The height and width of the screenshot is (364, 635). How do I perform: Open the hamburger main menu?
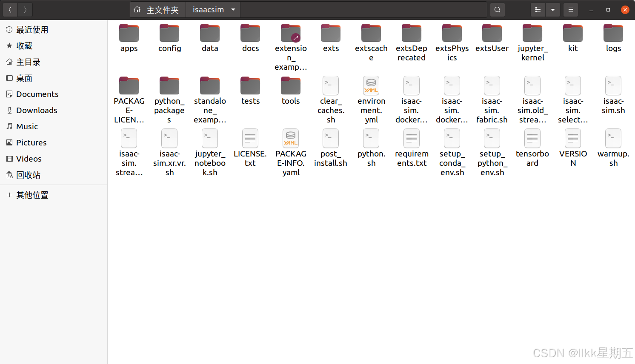click(x=571, y=9)
